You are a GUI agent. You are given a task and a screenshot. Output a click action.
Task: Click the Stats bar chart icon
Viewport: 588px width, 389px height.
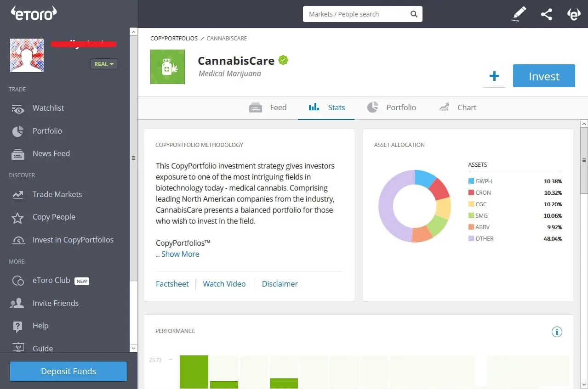314,107
